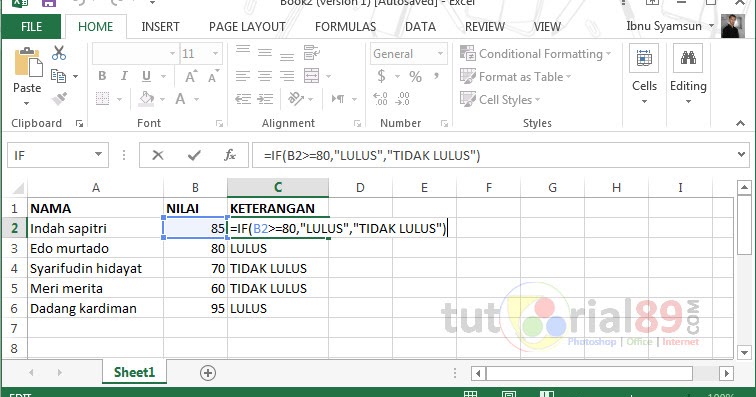Open the Font dialog launcher
The height and width of the screenshot is (397, 756).
coord(219,124)
